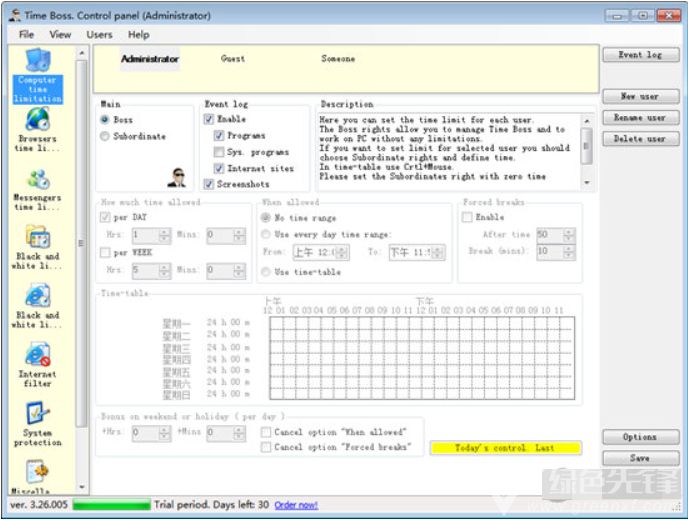
Task: Click Description box scroll up arrow
Action: 587,120
